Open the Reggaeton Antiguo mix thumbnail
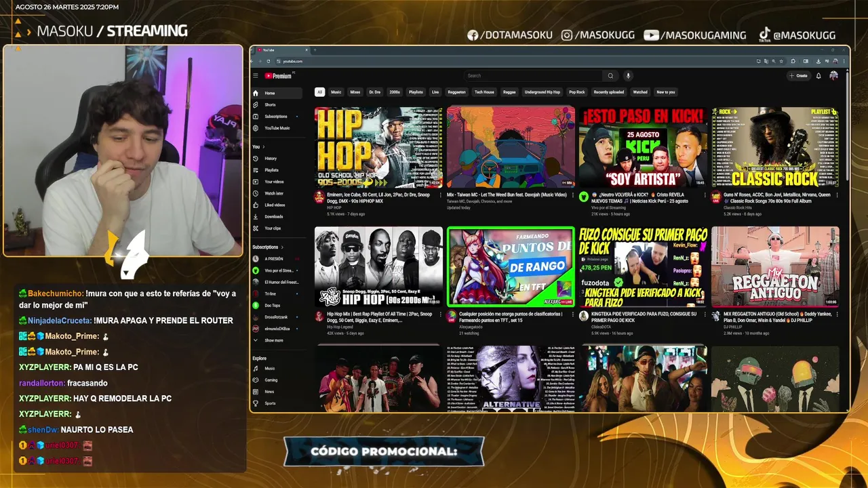868x488 pixels. point(775,266)
